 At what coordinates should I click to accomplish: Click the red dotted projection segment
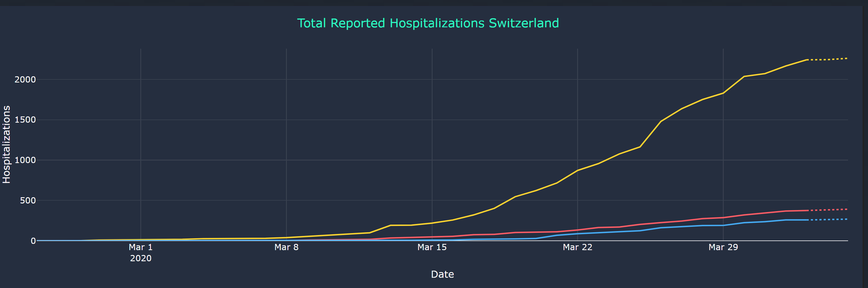(827, 210)
